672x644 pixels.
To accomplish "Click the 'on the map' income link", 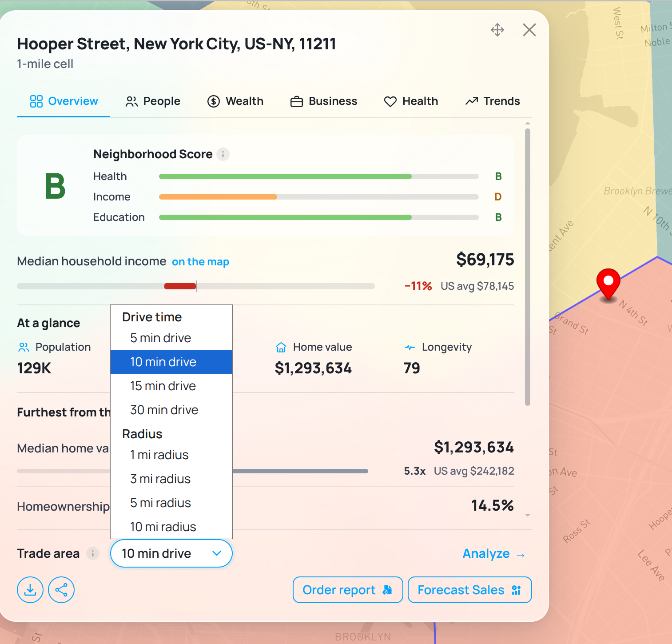I will point(200,262).
